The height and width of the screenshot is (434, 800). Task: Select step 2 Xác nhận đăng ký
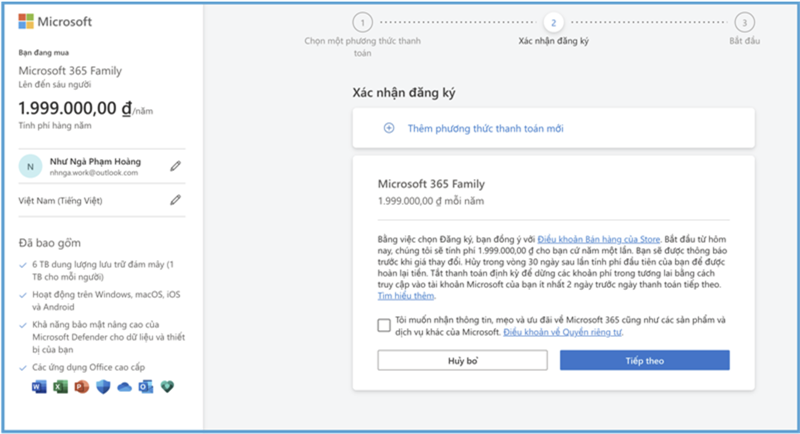(x=552, y=21)
